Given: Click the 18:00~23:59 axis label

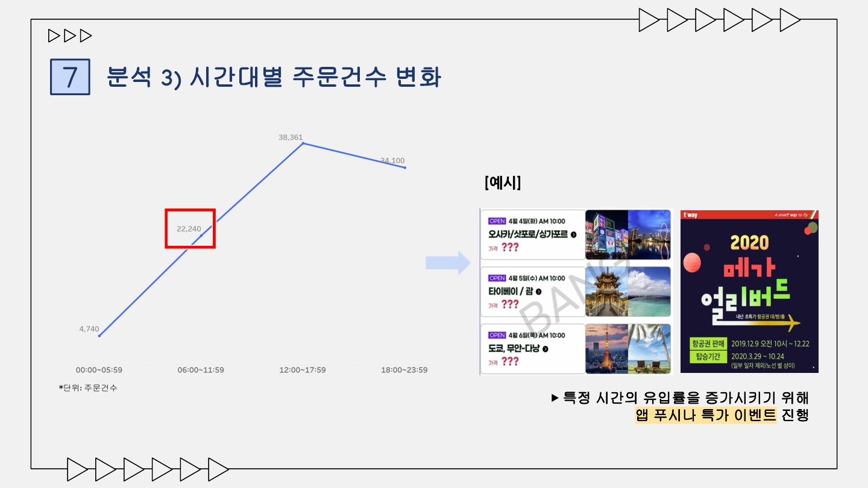Looking at the screenshot, I should [404, 370].
